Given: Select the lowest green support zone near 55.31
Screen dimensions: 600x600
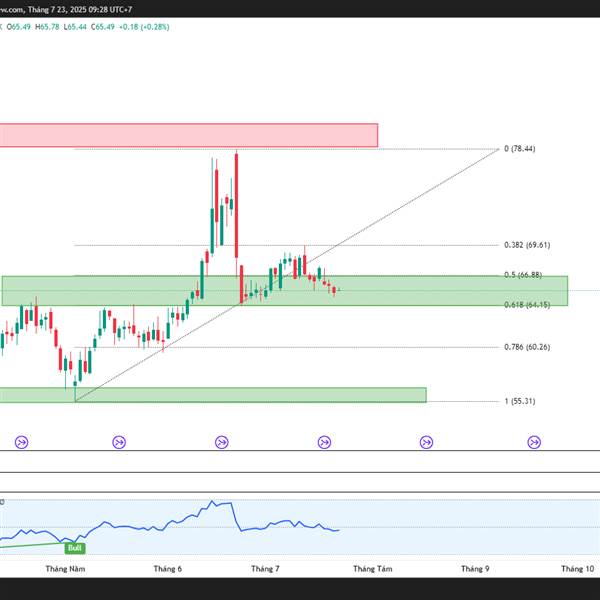Looking at the screenshot, I should pyautogui.click(x=213, y=395).
